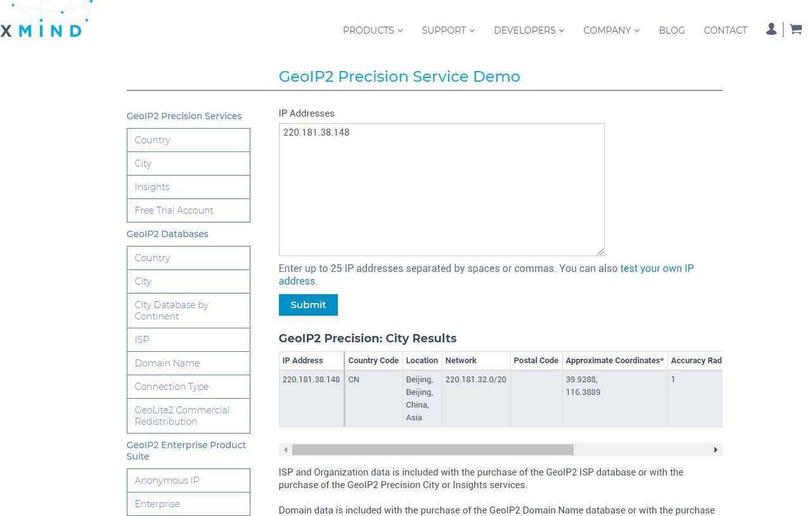Click the GeoIP2 Precision Service Demo heading
This screenshot has height=516, width=812.
pyautogui.click(x=399, y=77)
